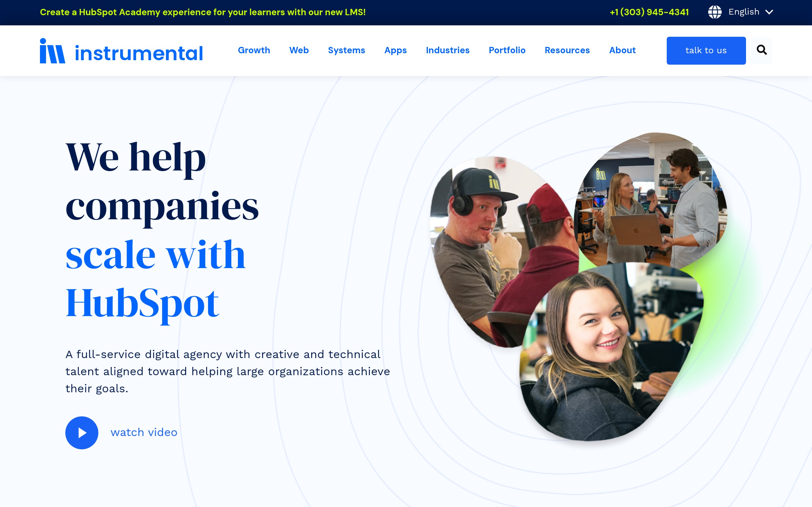Click the instrumental wordmark text
The image size is (812, 507).
pyautogui.click(x=139, y=53)
